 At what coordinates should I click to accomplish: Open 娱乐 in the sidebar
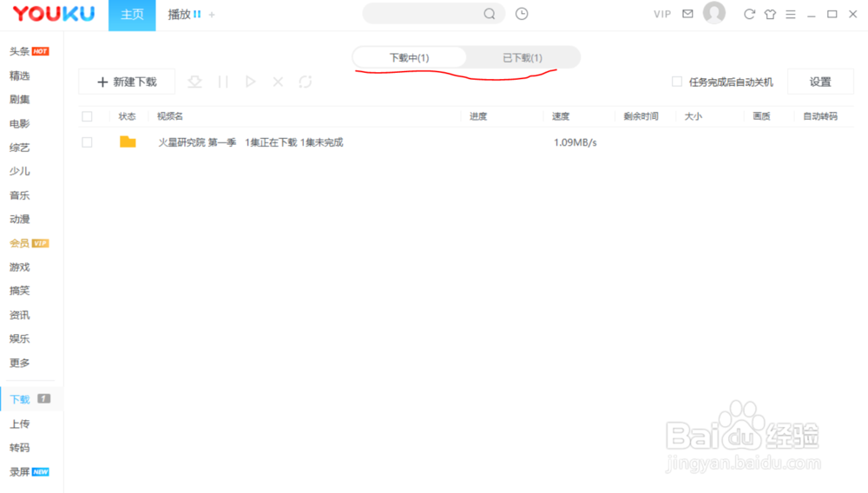(x=19, y=339)
